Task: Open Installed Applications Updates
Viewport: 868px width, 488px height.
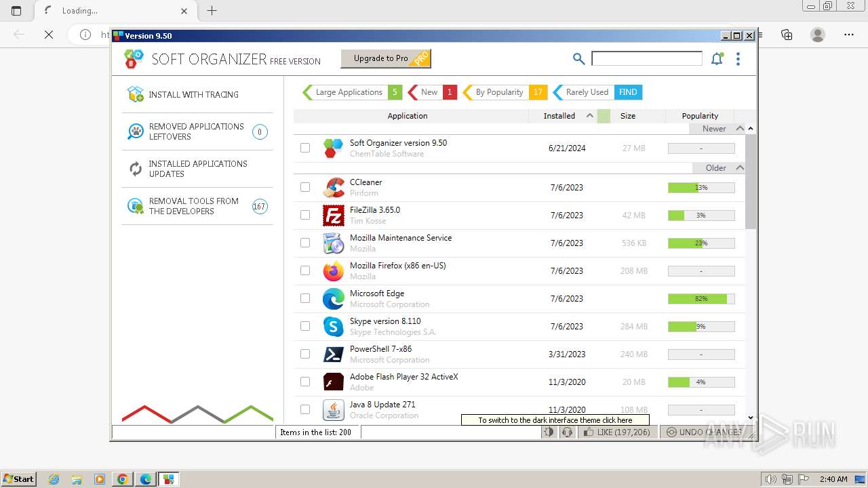Action: click(x=197, y=169)
